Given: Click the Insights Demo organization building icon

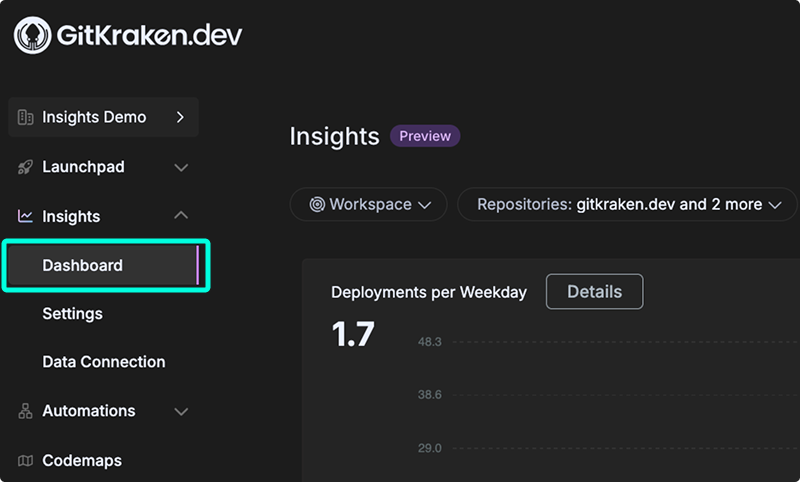Looking at the screenshot, I should click(26, 117).
